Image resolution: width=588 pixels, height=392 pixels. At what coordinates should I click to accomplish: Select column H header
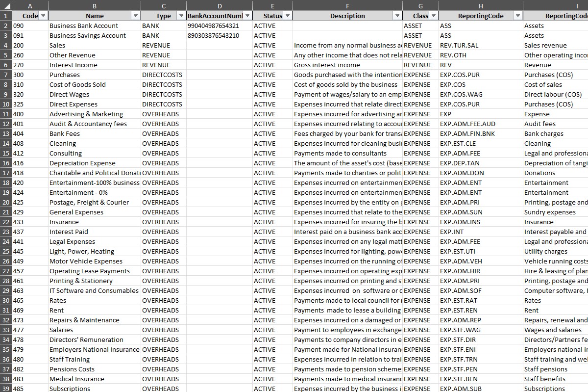(x=481, y=5)
